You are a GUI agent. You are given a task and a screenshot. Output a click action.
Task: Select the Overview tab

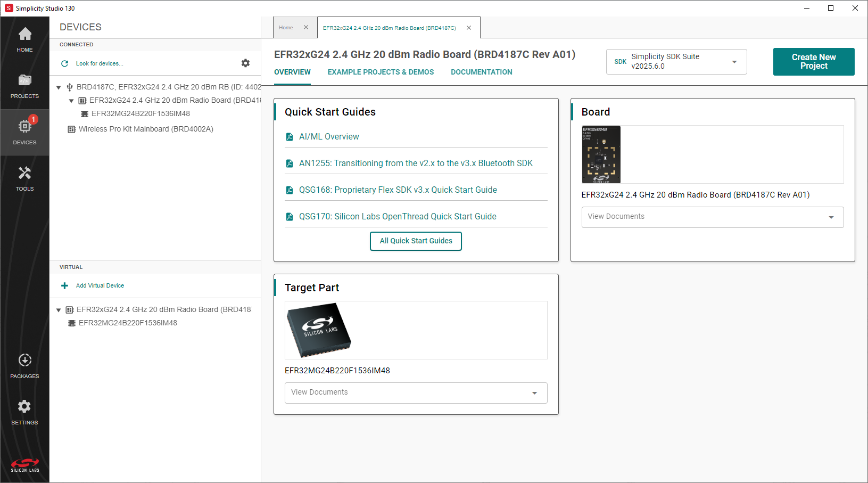tap(292, 72)
